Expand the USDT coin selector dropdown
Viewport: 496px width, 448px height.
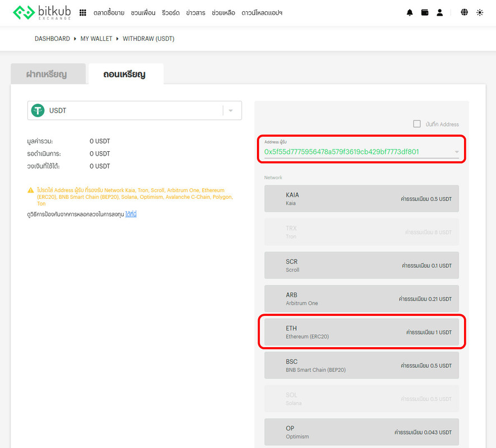pos(231,110)
